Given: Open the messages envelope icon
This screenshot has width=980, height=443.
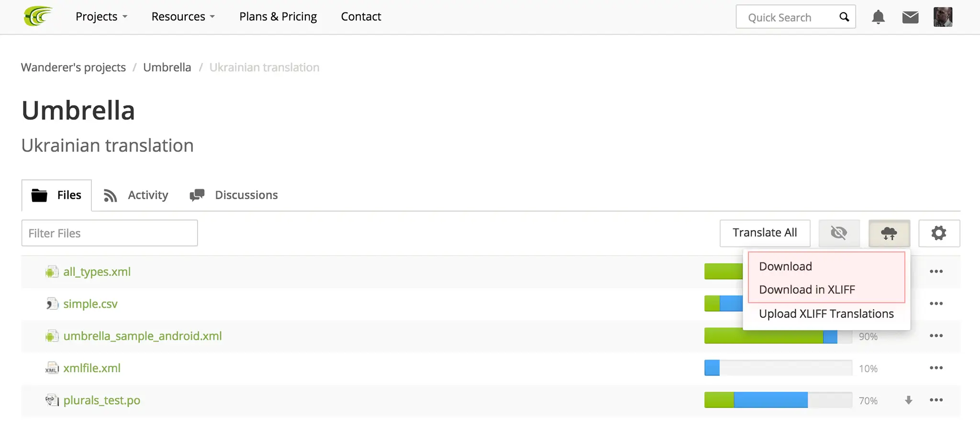Looking at the screenshot, I should coord(910,17).
